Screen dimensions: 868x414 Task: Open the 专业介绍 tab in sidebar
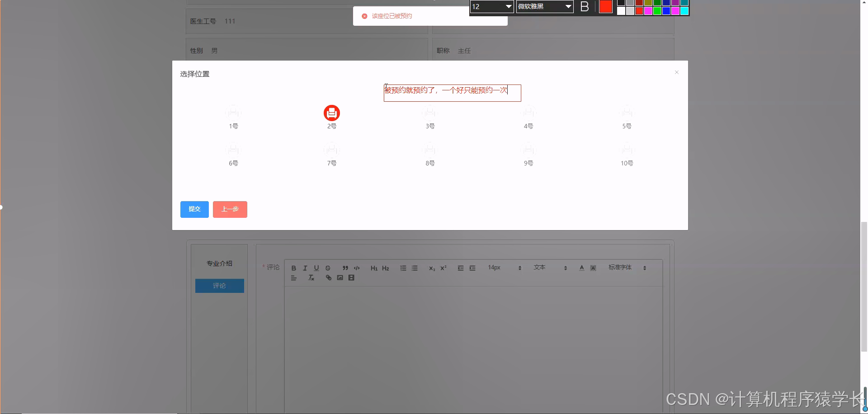click(220, 263)
